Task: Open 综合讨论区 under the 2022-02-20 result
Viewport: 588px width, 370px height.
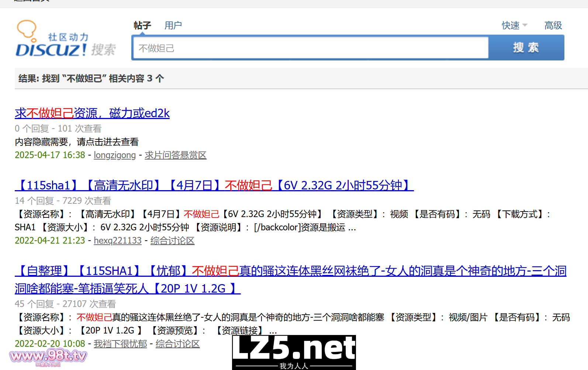Action: coord(177,344)
